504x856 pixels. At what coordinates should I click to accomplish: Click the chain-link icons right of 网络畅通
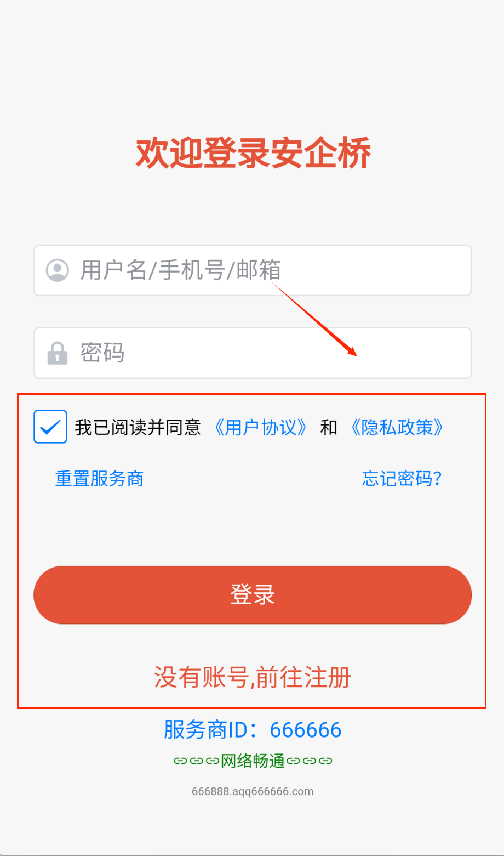point(310,761)
